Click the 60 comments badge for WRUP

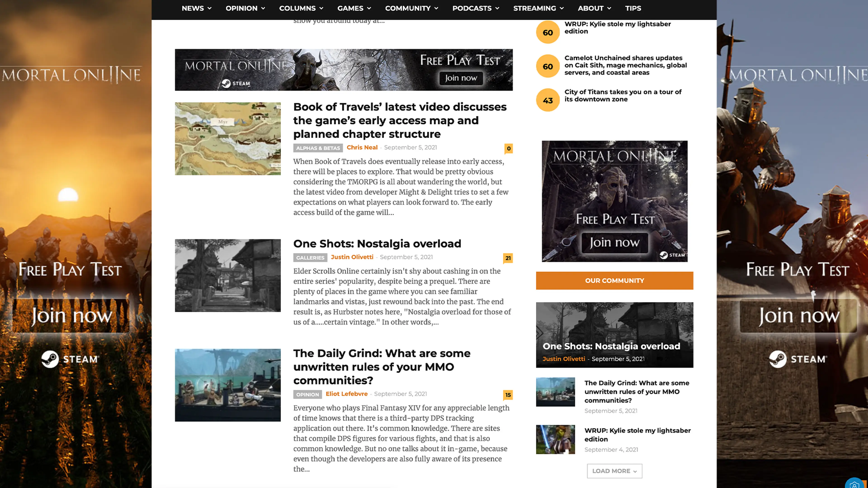coord(547,32)
